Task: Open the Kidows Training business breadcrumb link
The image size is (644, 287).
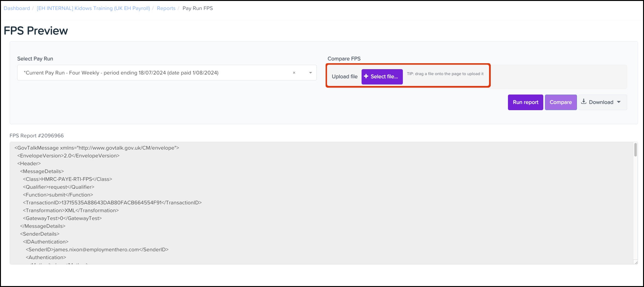Action: (93, 8)
